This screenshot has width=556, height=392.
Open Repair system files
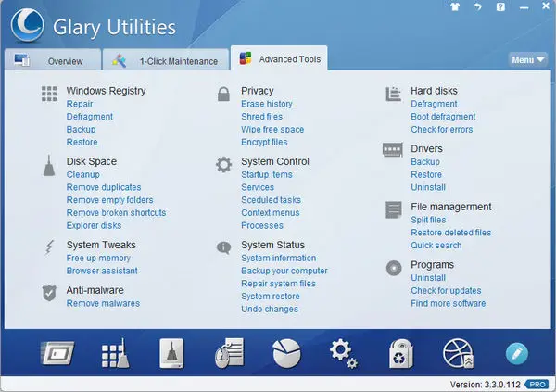coord(279,284)
